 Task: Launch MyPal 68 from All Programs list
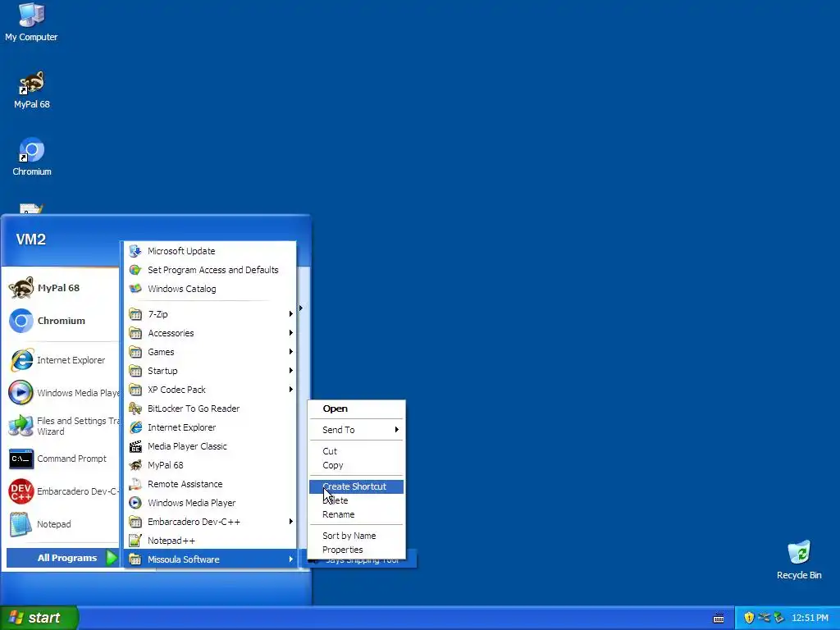pos(210,464)
